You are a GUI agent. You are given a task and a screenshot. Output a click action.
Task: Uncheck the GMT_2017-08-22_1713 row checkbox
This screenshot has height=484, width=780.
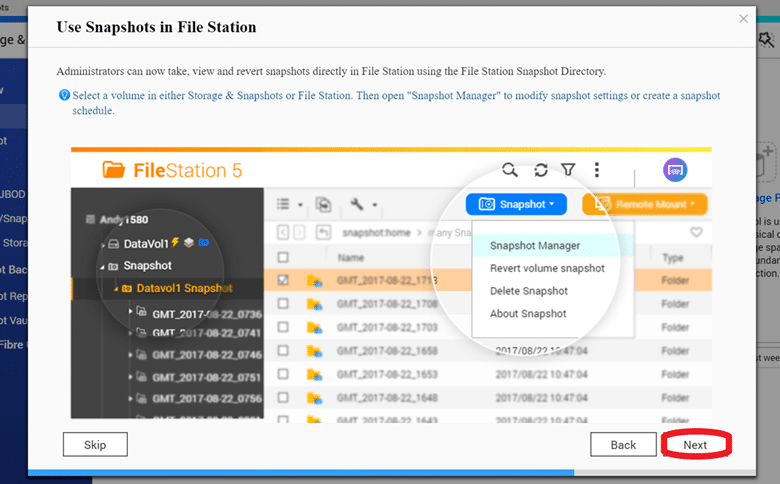tap(283, 280)
